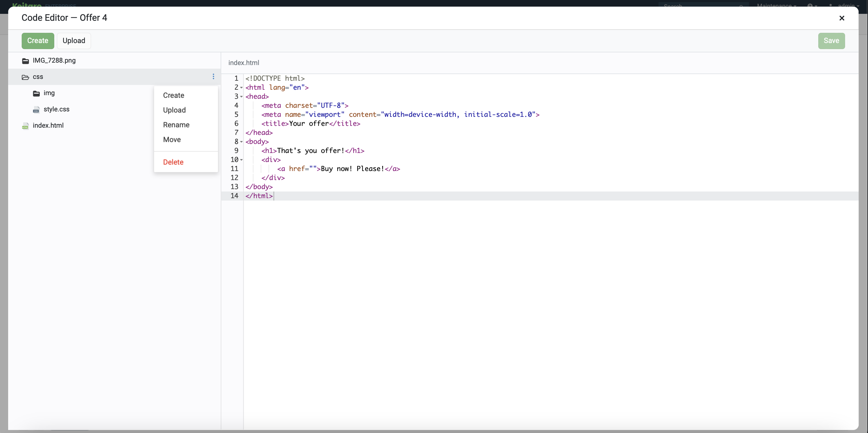Click the closing </head> tag
The image size is (868, 433).
click(259, 133)
